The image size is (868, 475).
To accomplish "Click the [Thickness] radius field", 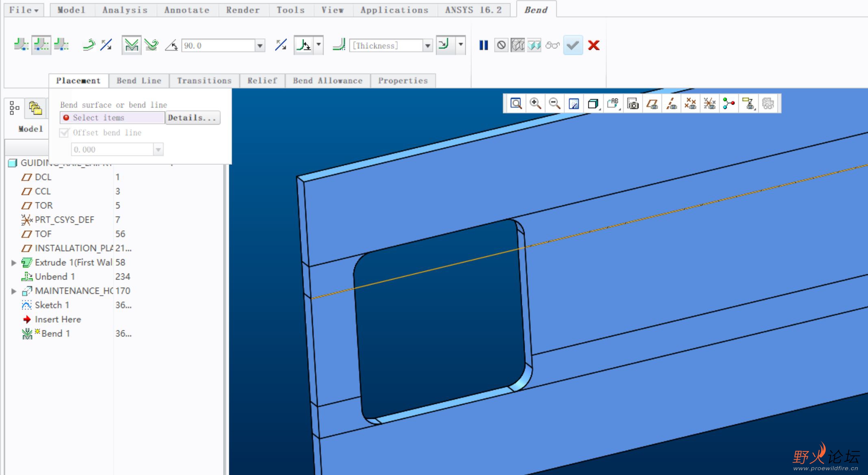I will (x=386, y=46).
